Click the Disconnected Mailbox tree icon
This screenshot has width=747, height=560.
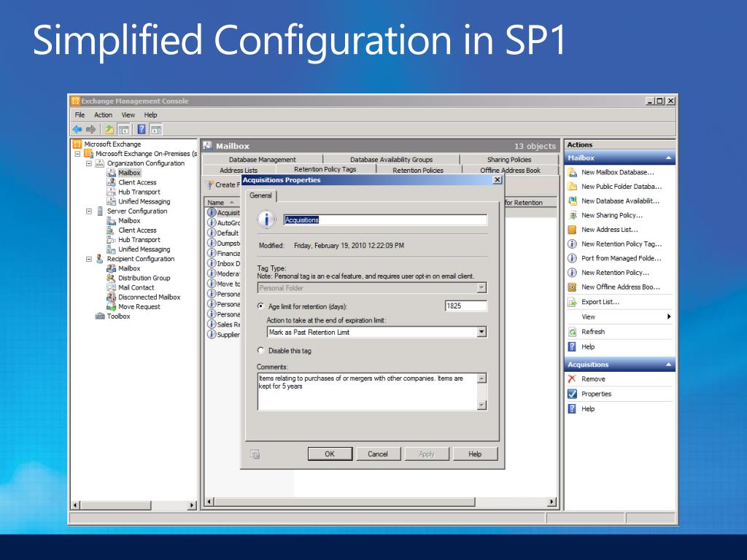coord(112,297)
